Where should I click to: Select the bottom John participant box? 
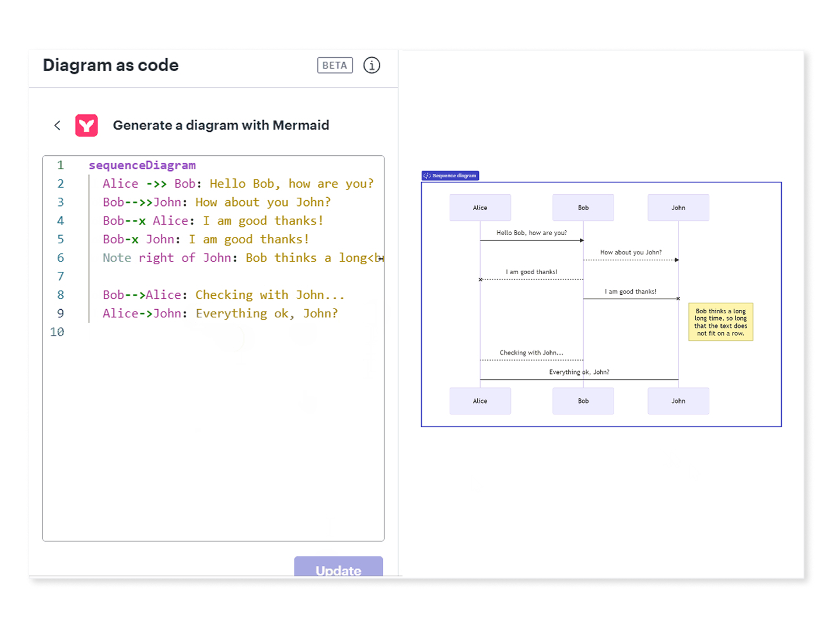tap(678, 401)
